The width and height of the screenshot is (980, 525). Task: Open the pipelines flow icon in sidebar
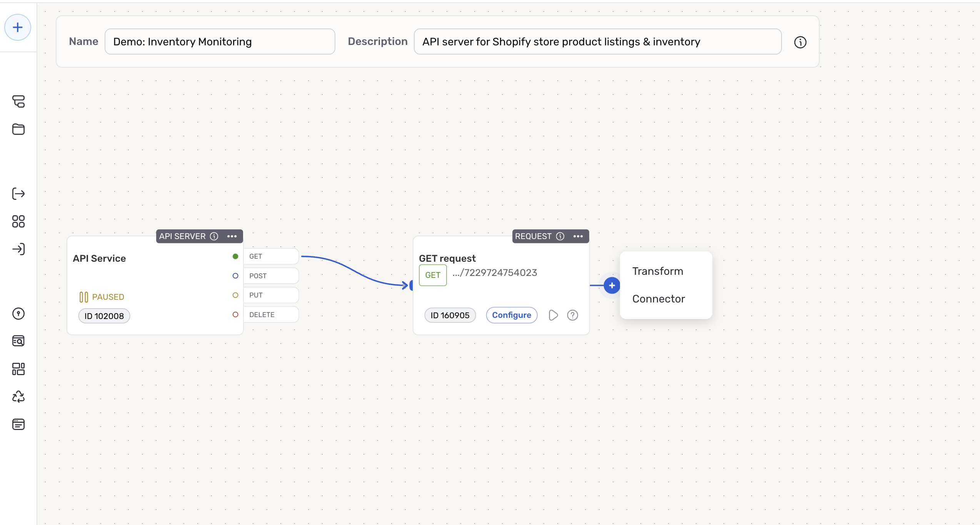[x=18, y=101]
